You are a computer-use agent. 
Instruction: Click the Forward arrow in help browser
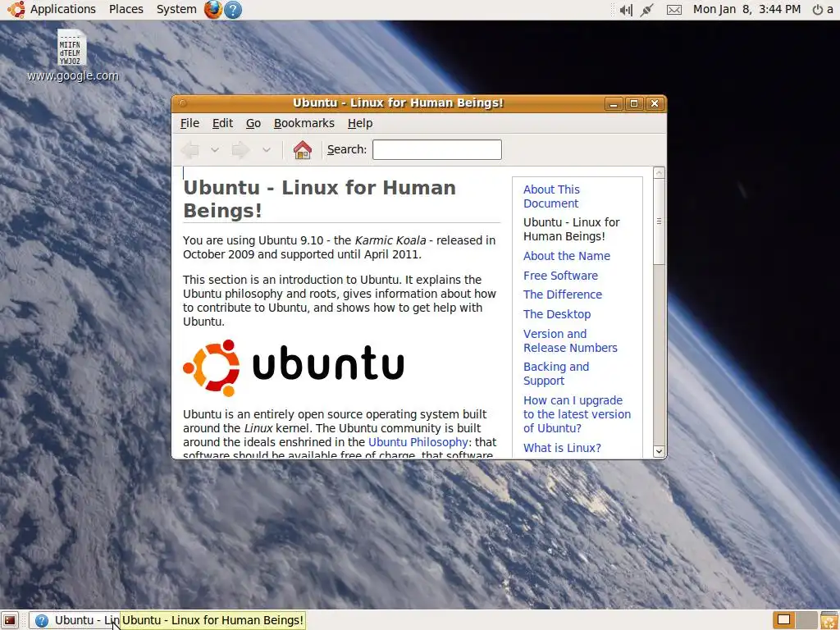pos(241,150)
